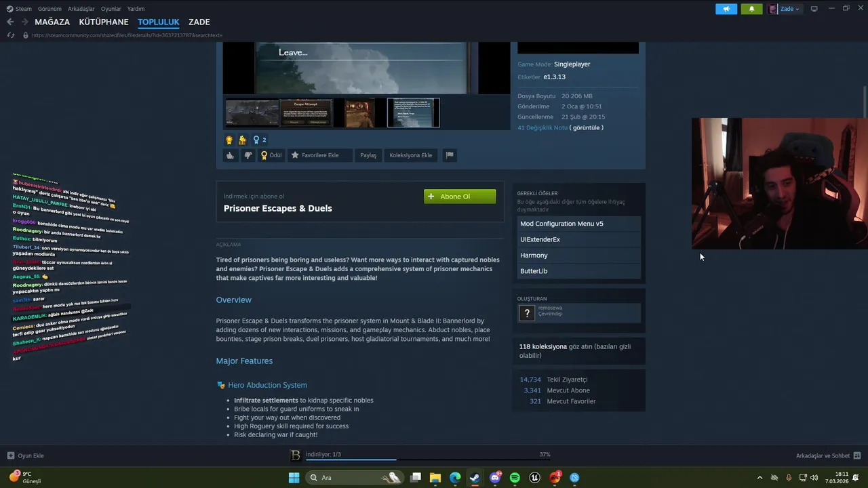Click Favorilere Ekle button
The width and height of the screenshot is (868, 488).
tap(319, 155)
